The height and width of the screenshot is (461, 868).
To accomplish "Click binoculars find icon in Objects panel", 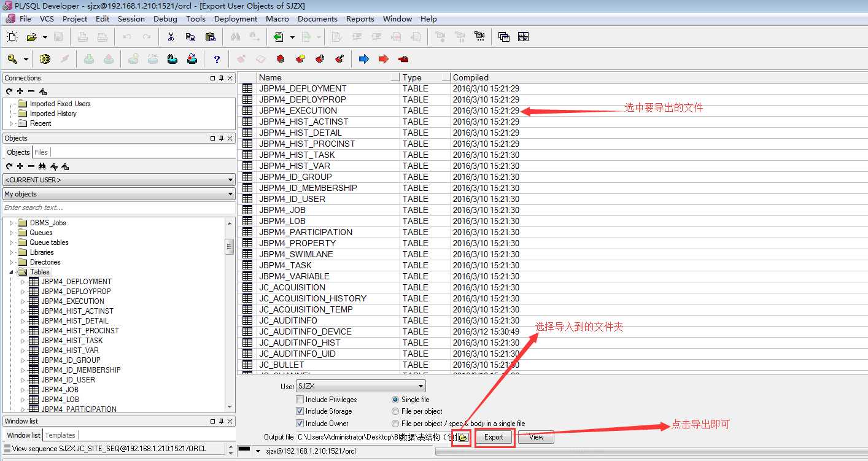I will [42, 166].
